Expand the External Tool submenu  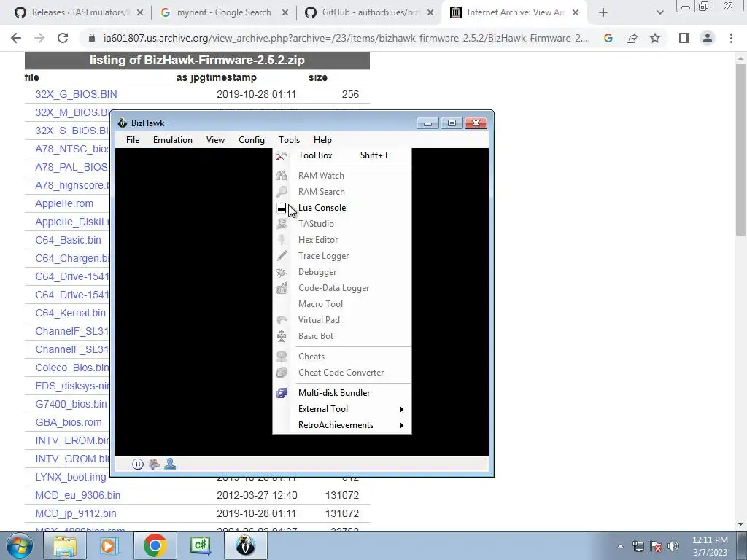(341, 410)
